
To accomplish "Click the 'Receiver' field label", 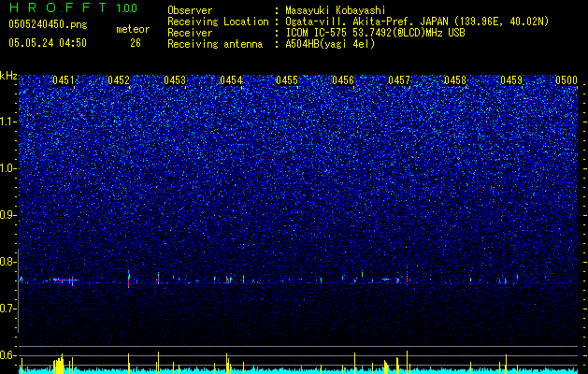I will [x=190, y=33].
